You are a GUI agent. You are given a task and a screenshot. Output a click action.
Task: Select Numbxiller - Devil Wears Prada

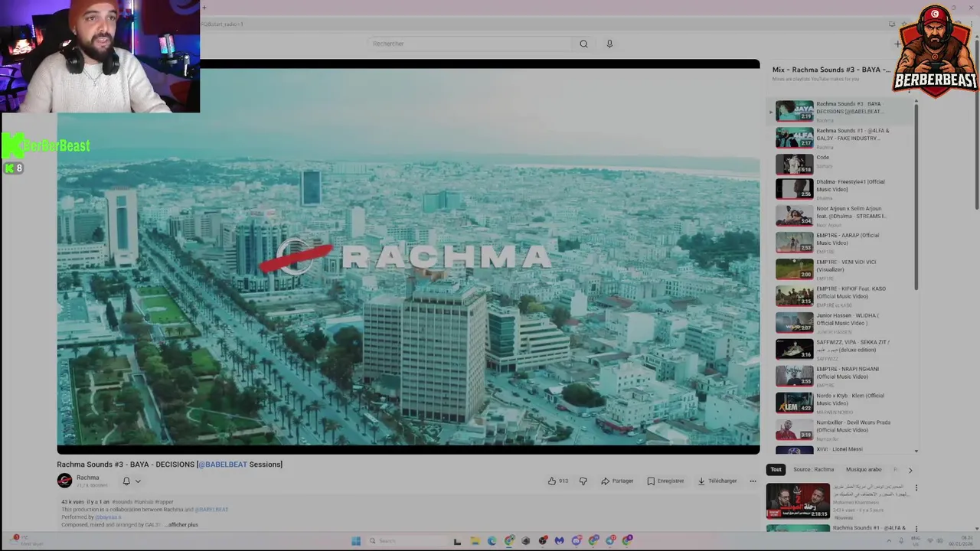[x=842, y=430]
